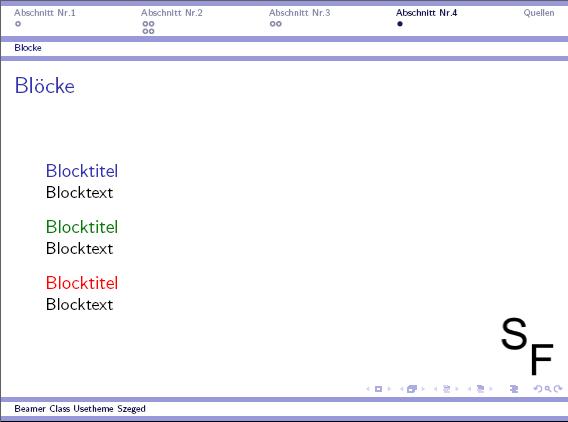This screenshot has height=422, width=568.
Task: Click the go forward arrow icon
Action: (558, 389)
